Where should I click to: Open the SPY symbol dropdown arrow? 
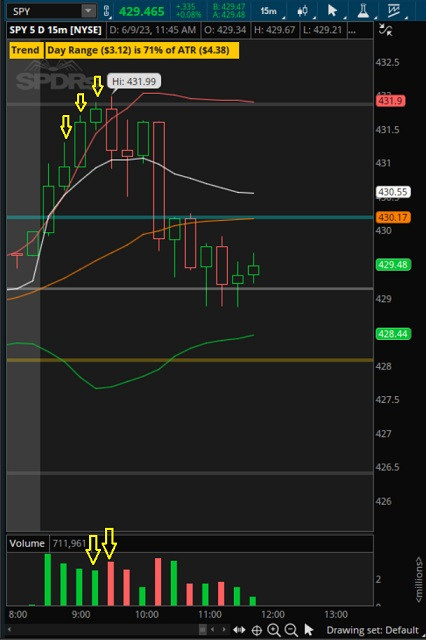pyautogui.click(x=88, y=11)
